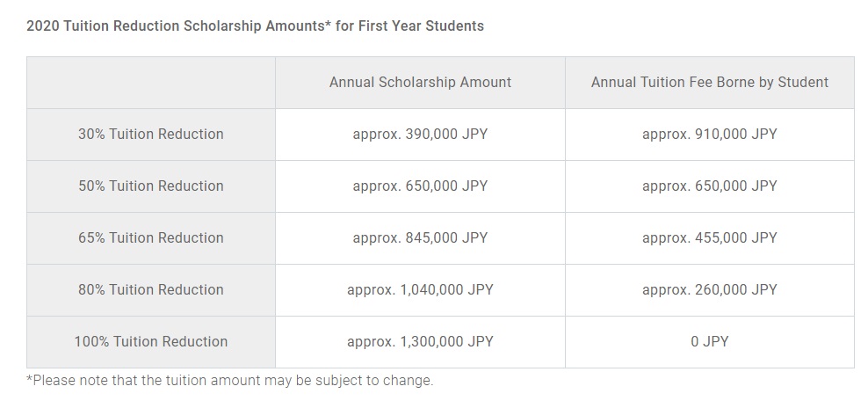Select the approx. 455,000 JPY cell

pos(709,238)
